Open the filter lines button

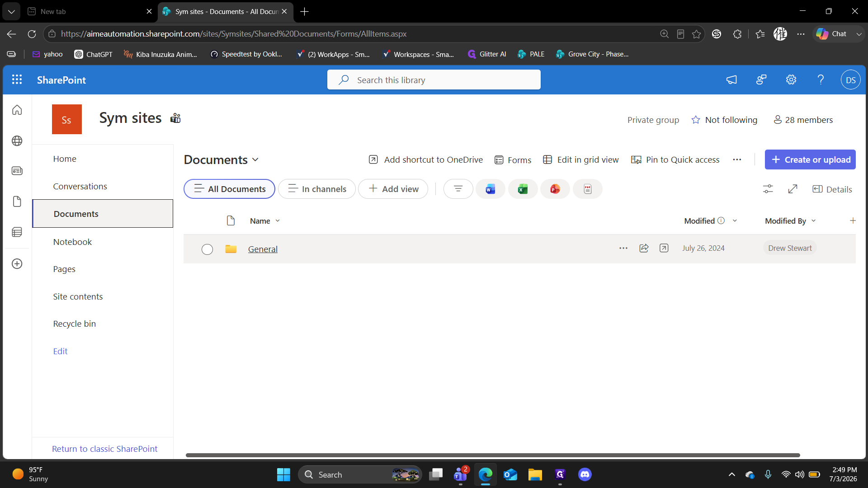pos(458,189)
